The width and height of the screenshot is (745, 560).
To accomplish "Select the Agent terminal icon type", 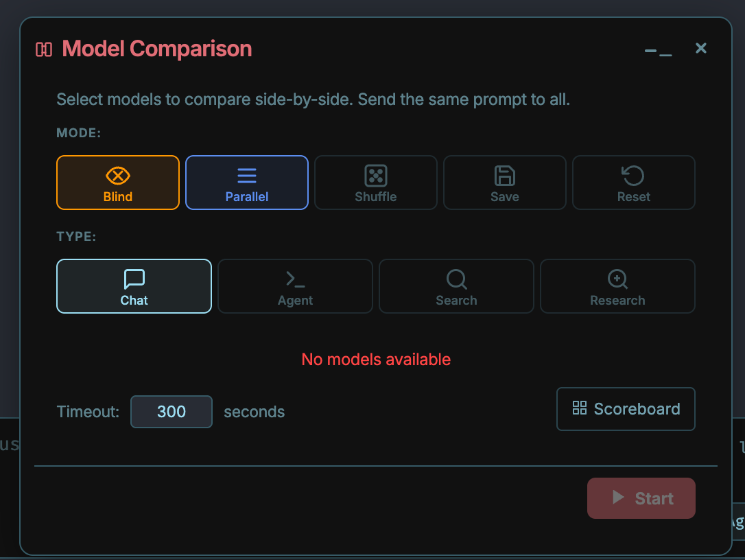I will 295,279.
